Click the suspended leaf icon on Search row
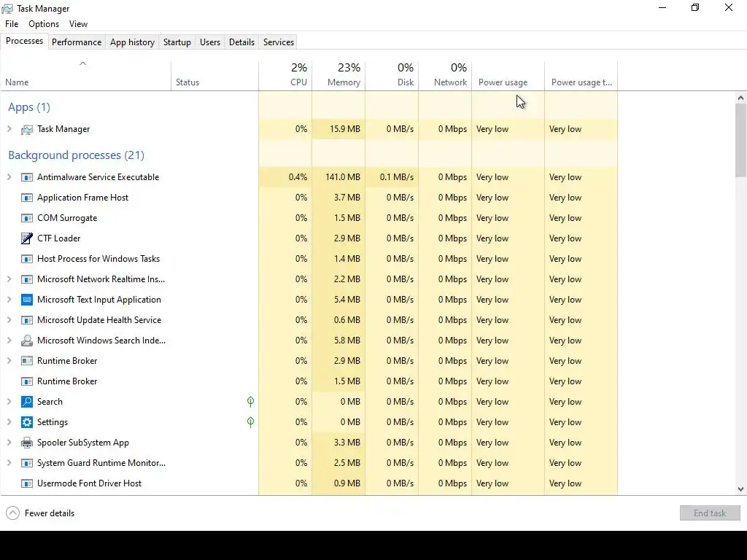 tap(251, 402)
